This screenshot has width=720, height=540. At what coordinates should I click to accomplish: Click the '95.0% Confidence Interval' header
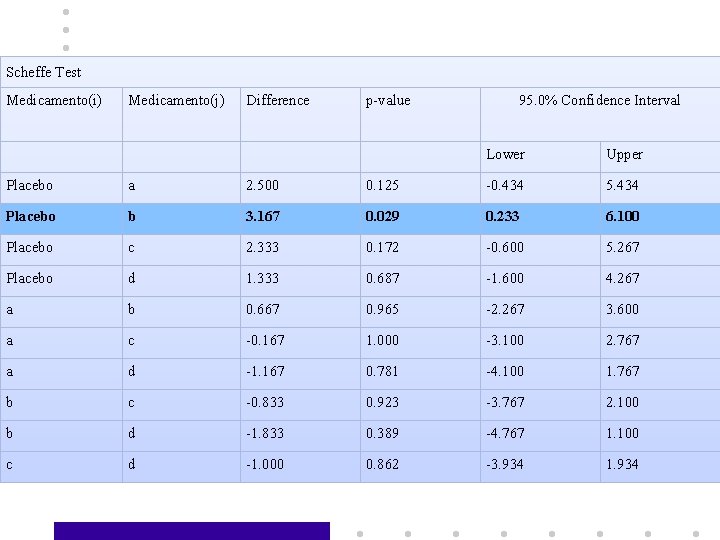(600, 100)
